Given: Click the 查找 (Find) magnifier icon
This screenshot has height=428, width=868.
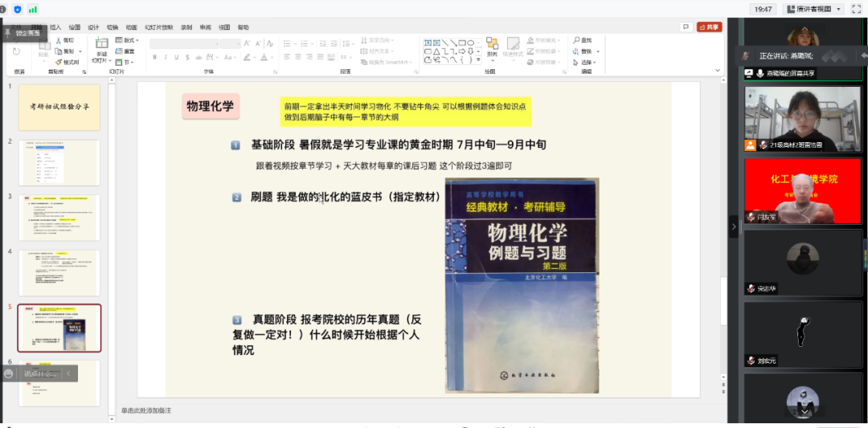Looking at the screenshot, I should coord(575,40).
